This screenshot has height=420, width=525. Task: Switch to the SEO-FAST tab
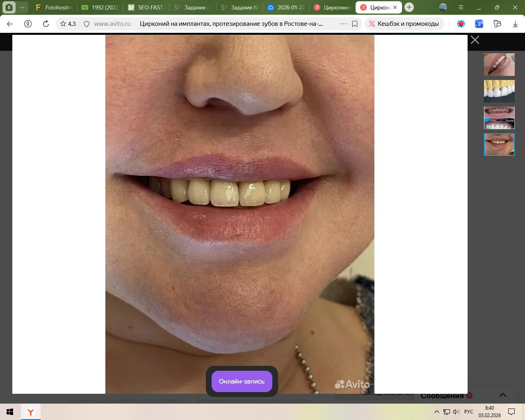click(x=146, y=7)
